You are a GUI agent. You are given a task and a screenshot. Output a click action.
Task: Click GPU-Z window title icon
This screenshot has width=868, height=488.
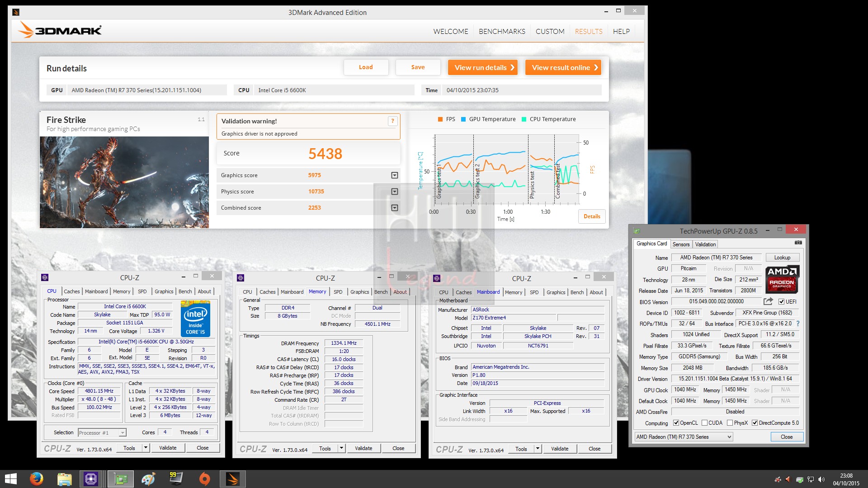point(637,231)
